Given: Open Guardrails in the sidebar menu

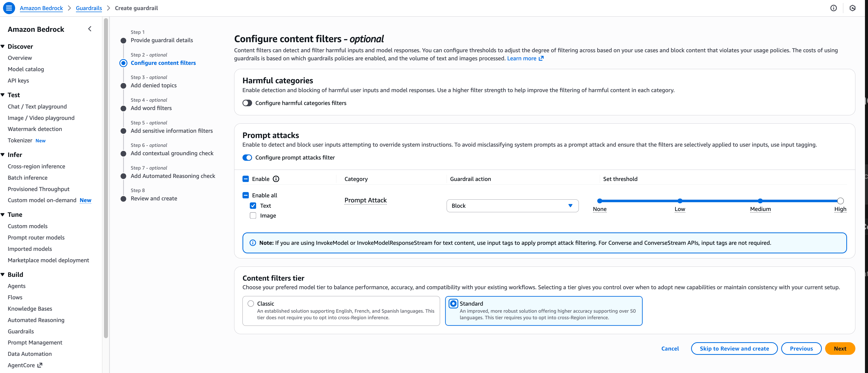Looking at the screenshot, I should (21, 331).
